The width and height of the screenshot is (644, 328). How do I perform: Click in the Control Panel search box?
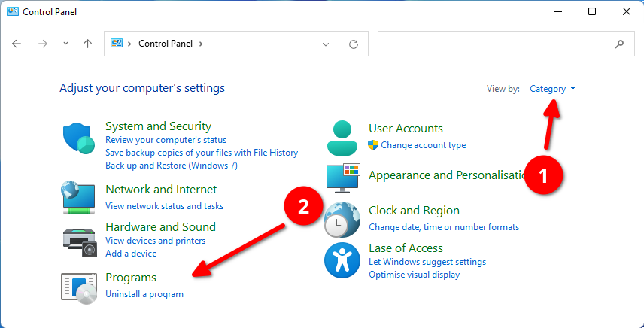497,44
